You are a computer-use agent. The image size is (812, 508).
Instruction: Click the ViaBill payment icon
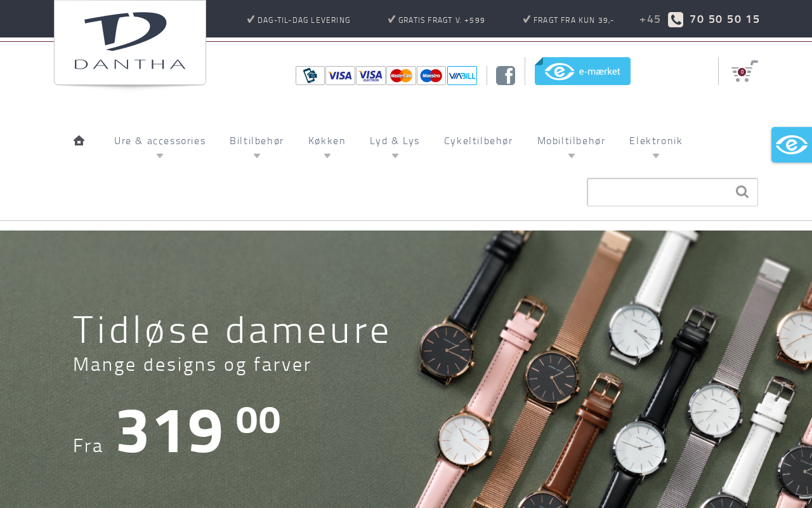click(x=462, y=76)
